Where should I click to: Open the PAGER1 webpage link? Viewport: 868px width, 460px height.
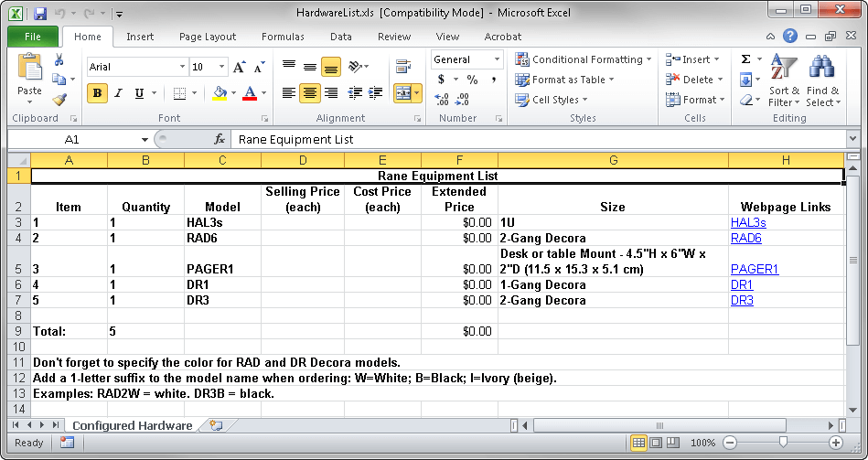755,269
